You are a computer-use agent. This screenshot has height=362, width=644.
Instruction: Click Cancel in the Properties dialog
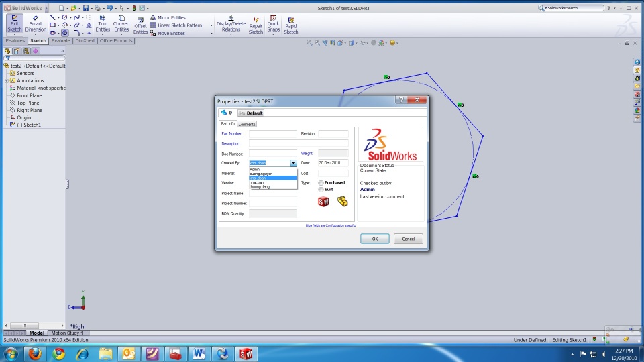[x=409, y=239]
